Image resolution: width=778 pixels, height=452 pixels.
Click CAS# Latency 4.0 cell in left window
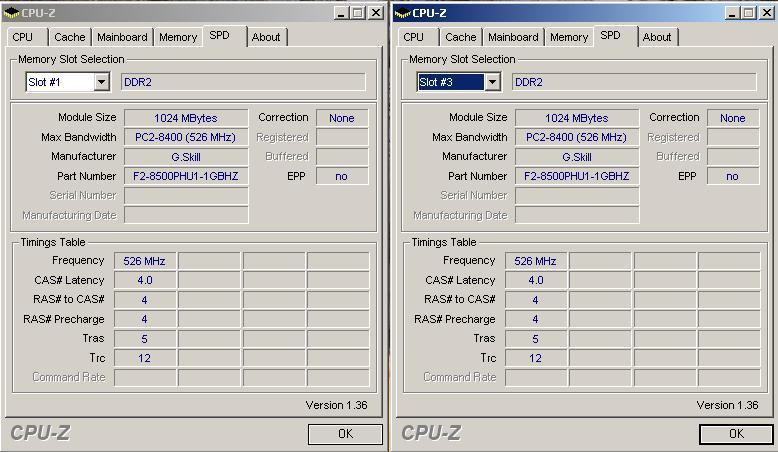(x=145, y=280)
